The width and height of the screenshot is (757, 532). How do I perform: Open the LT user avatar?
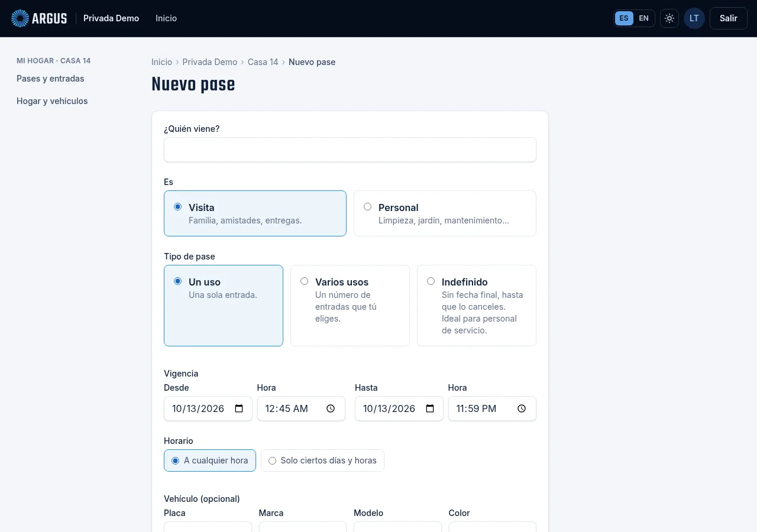click(694, 18)
